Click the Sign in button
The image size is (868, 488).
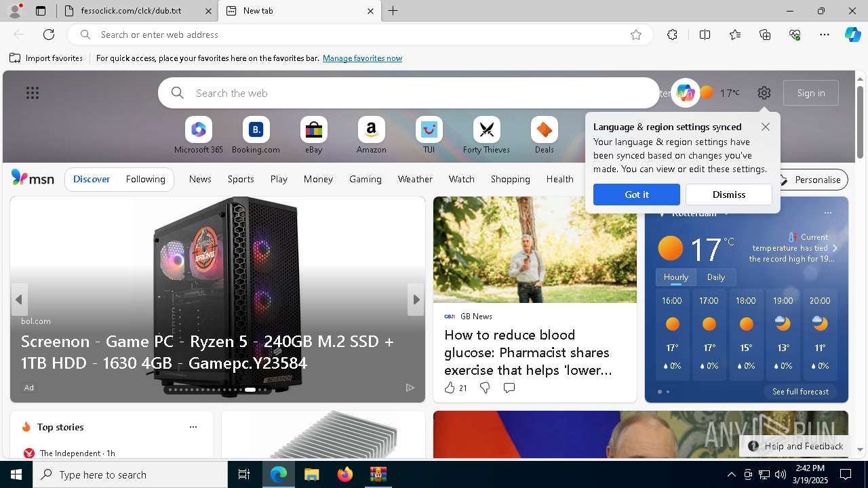click(811, 93)
